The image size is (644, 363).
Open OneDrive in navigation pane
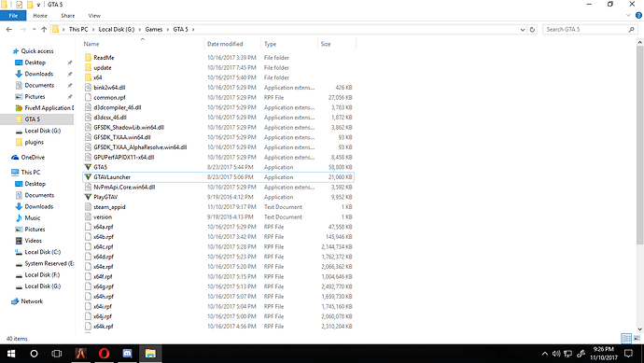[33, 158]
